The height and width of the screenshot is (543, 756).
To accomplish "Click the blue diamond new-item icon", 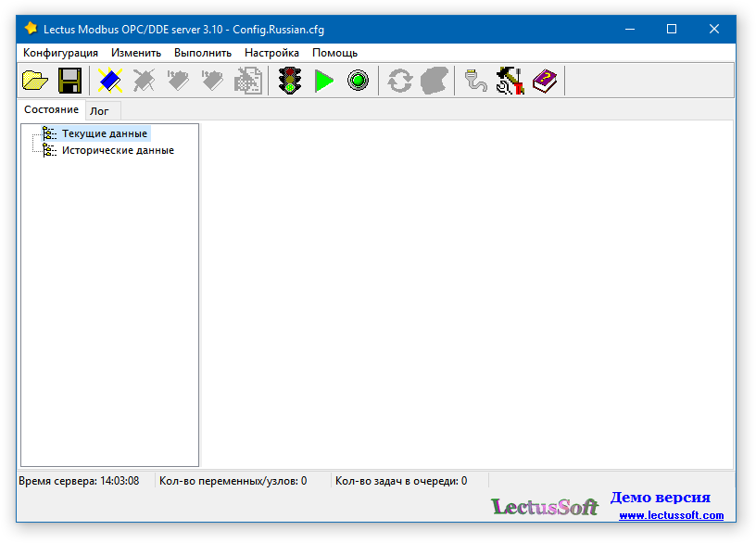I will [x=110, y=81].
